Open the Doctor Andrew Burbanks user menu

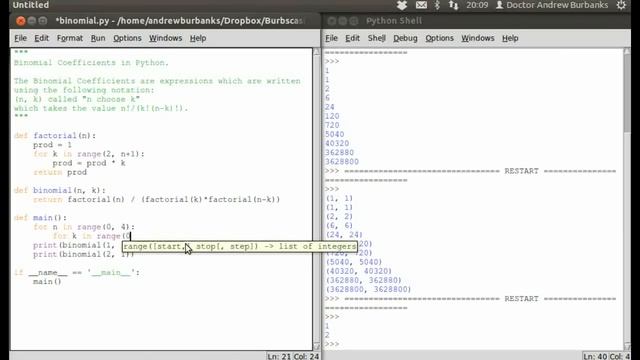552,5
